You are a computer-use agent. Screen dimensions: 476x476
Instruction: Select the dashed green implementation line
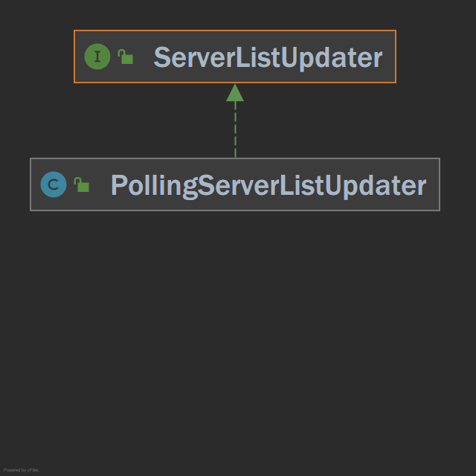point(235,129)
